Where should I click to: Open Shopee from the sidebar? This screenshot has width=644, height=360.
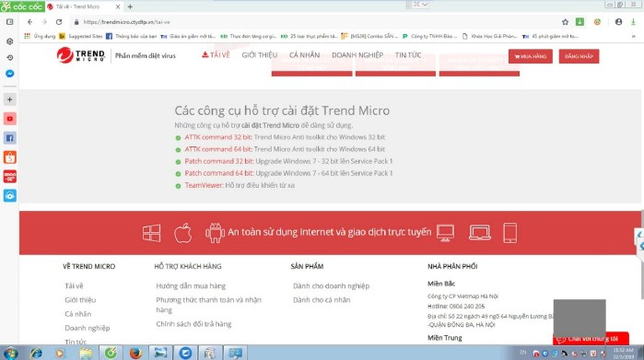click(10, 157)
